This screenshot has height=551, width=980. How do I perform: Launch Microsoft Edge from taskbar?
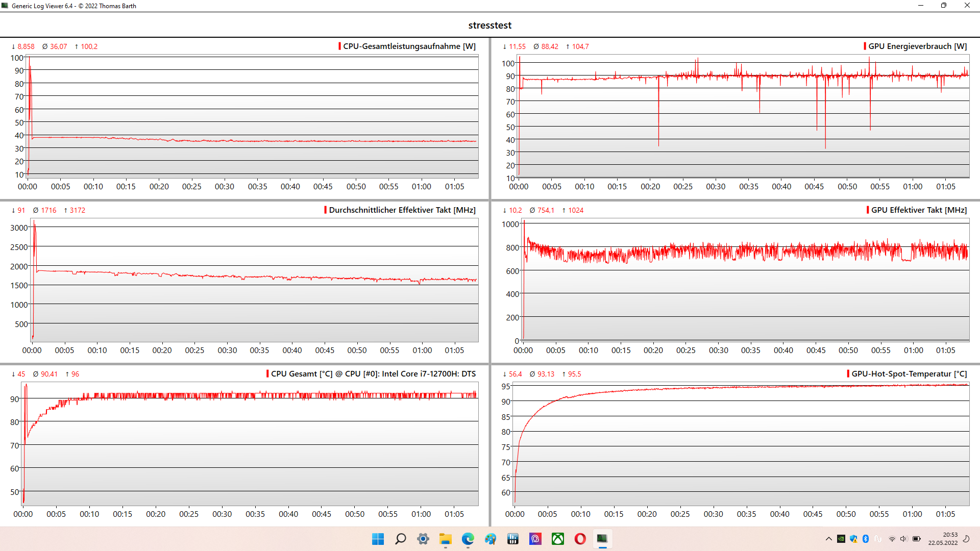pyautogui.click(x=468, y=539)
